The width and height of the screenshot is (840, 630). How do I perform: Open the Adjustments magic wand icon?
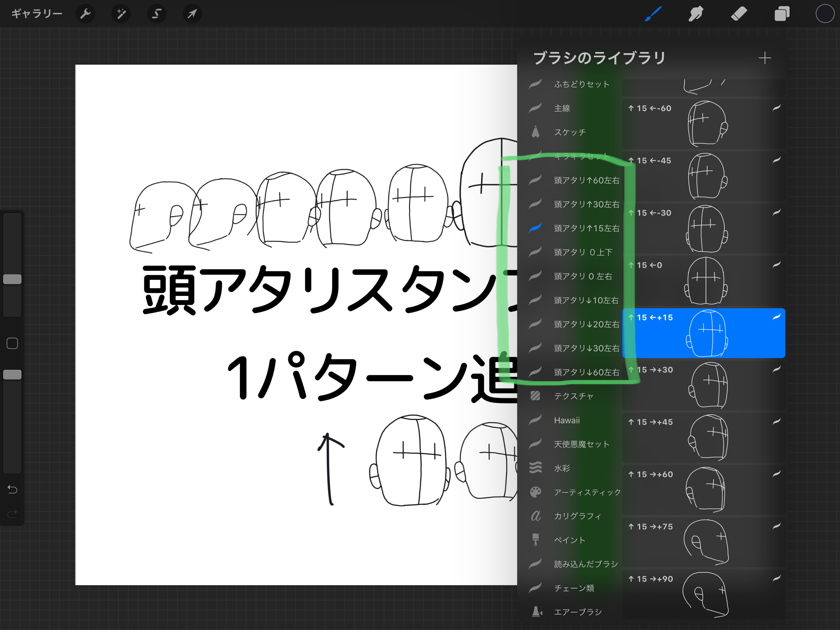(121, 14)
